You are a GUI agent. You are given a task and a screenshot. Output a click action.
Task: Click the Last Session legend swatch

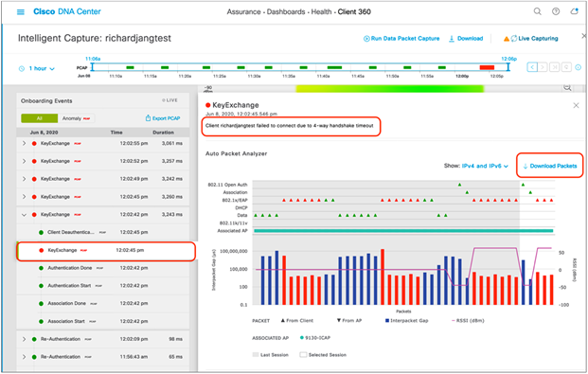(256, 355)
